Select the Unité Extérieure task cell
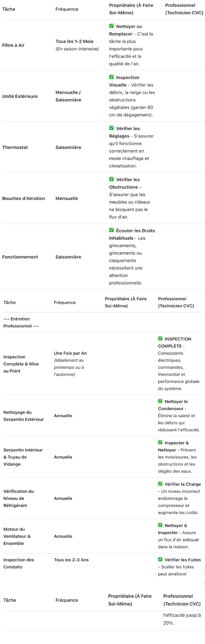Image resolution: width=205 pixels, height=644 pixels. pos(20,96)
